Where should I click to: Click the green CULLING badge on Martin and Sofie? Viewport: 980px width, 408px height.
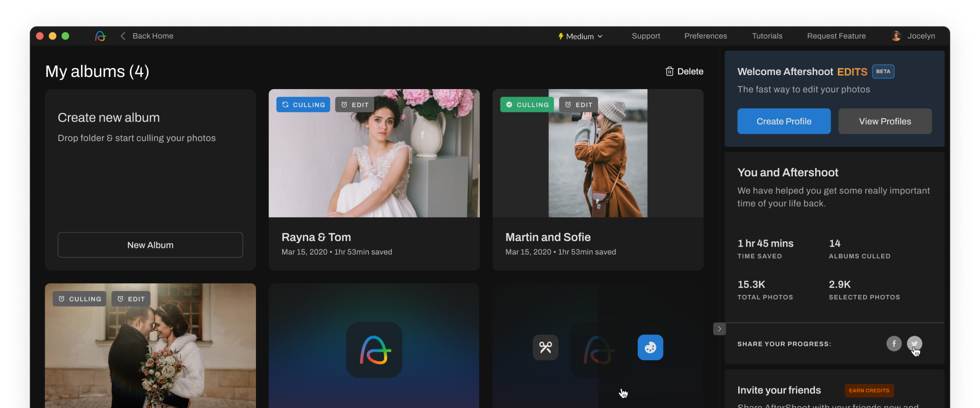(x=527, y=104)
